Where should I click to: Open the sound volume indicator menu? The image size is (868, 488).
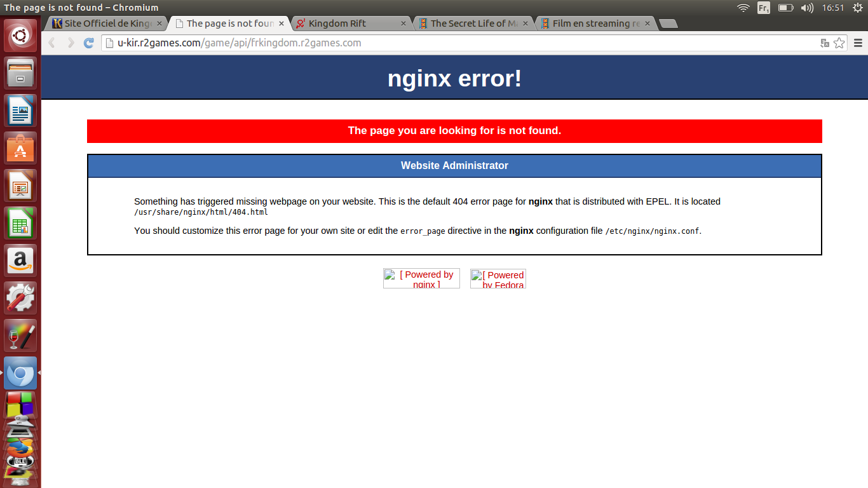807,8
